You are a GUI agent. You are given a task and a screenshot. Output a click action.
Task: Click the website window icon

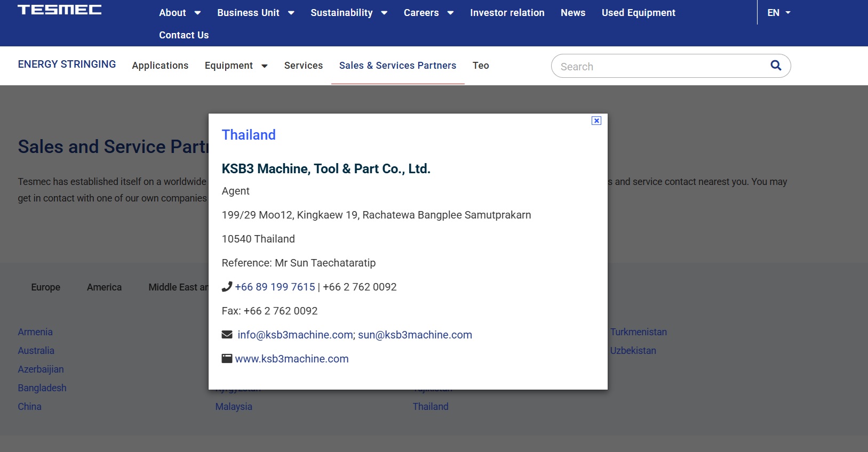click(227, 359)
